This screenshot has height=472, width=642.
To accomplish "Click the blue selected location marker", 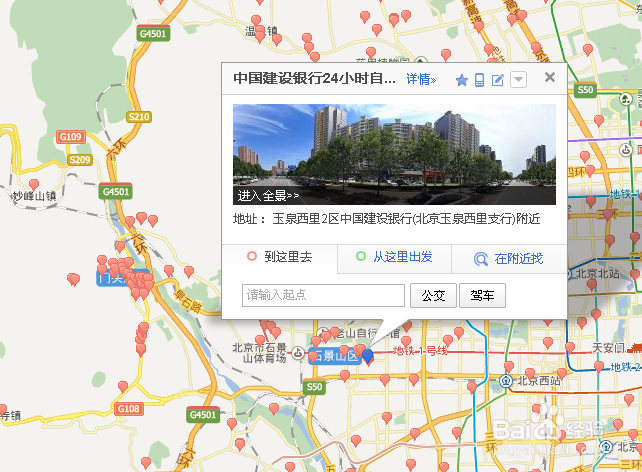I will (368, 356).
